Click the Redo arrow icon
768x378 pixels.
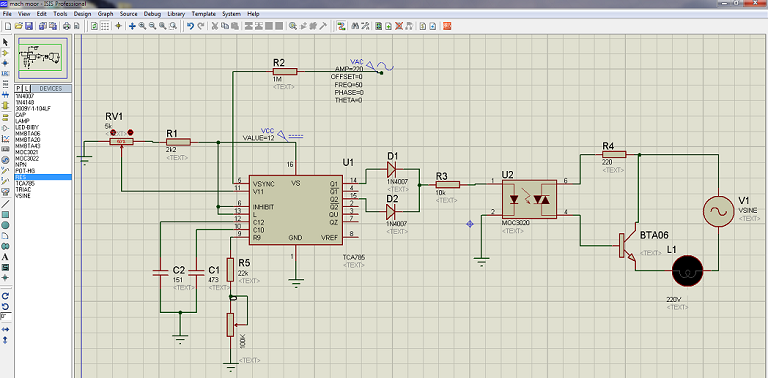(x=200, y=26)
